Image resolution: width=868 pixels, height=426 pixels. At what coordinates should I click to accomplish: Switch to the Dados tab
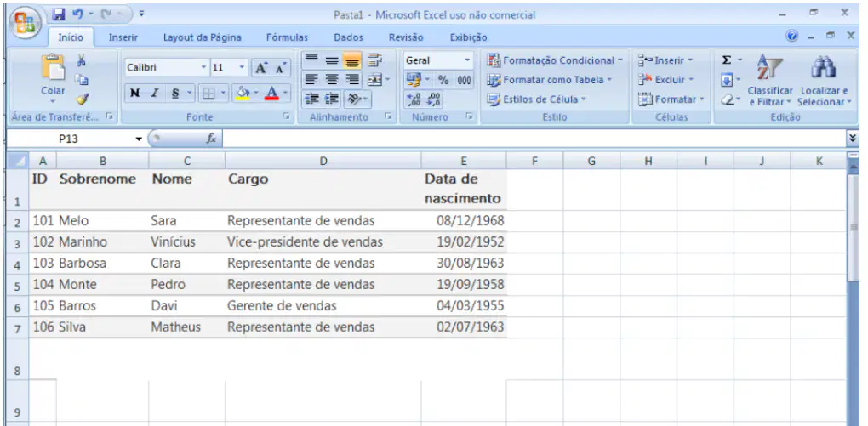coord(348,37)
